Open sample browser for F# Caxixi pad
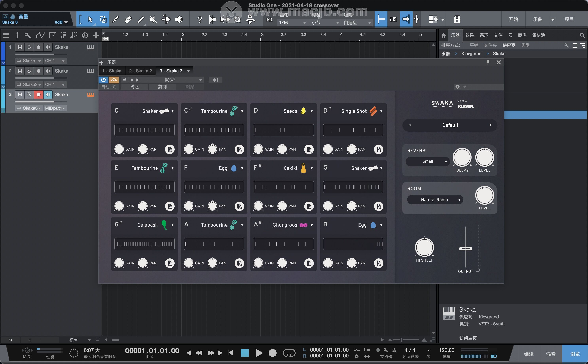The width and height of the screenshot is (588, 364). 309,206
